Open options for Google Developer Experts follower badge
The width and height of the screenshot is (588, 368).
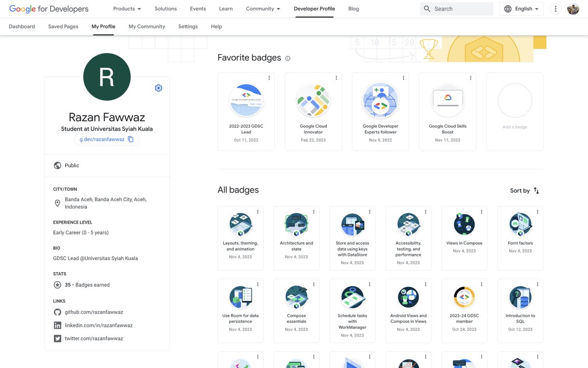403,78
